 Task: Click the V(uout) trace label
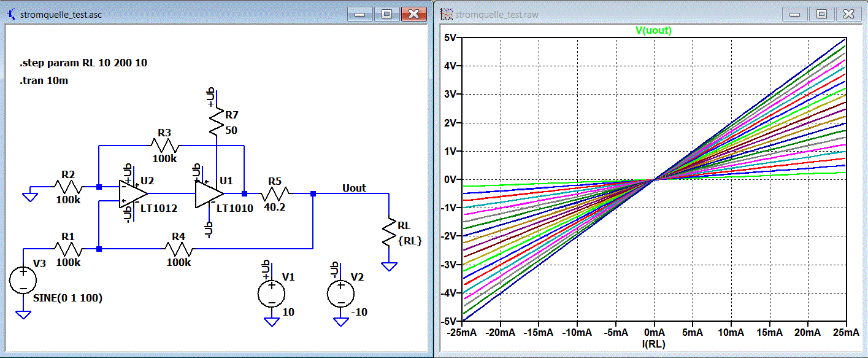pos(654,31)
